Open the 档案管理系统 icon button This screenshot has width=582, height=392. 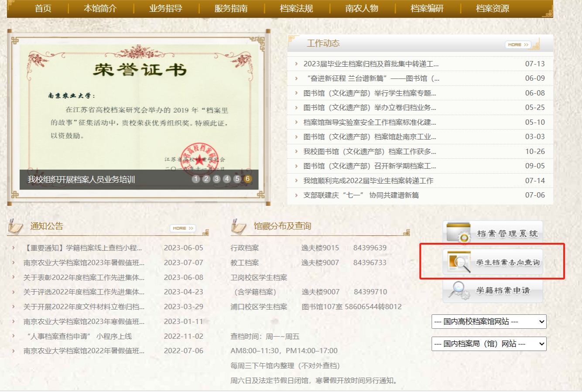coord(493,233)
